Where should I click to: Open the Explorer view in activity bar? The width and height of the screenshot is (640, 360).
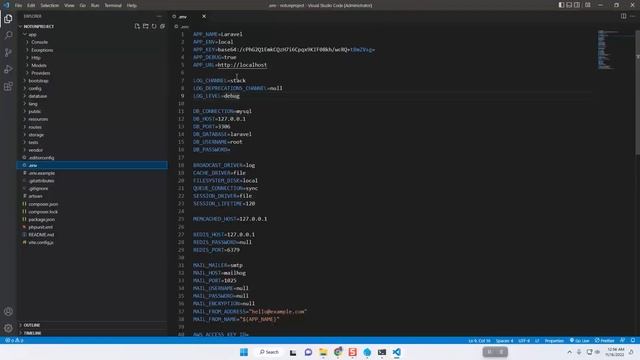(x=8, y=19)
